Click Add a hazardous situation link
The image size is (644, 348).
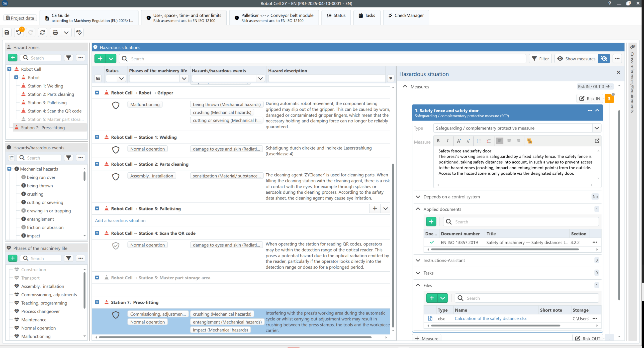120,220
